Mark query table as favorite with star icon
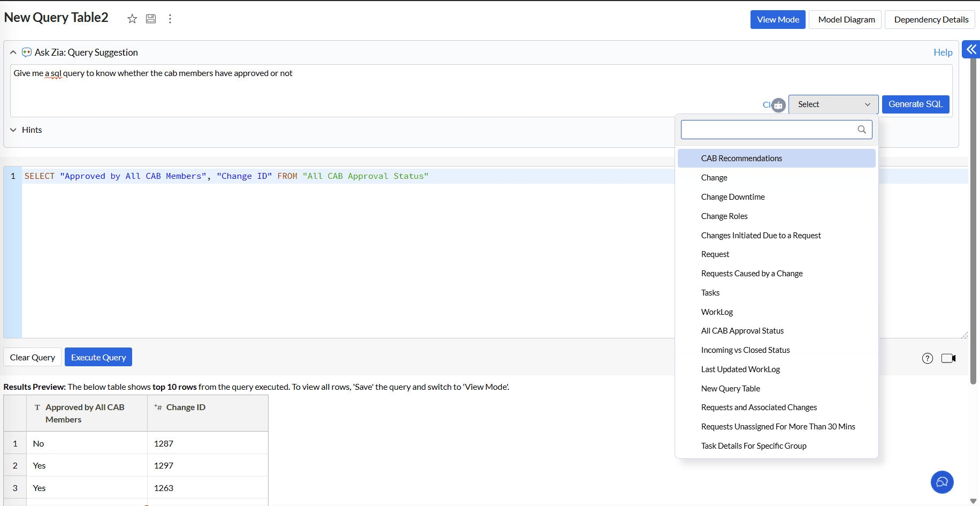 tap(132, 19)
